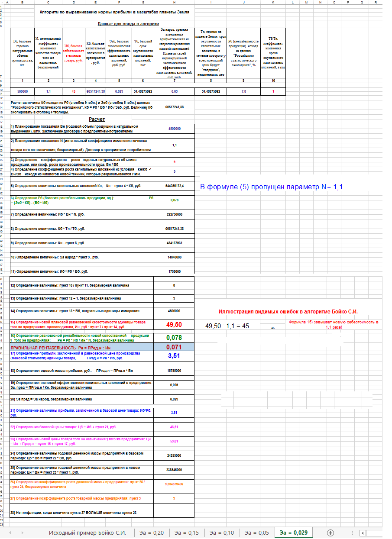Select column K header
This screenshot has height=539, width=392.
(273, 2)
